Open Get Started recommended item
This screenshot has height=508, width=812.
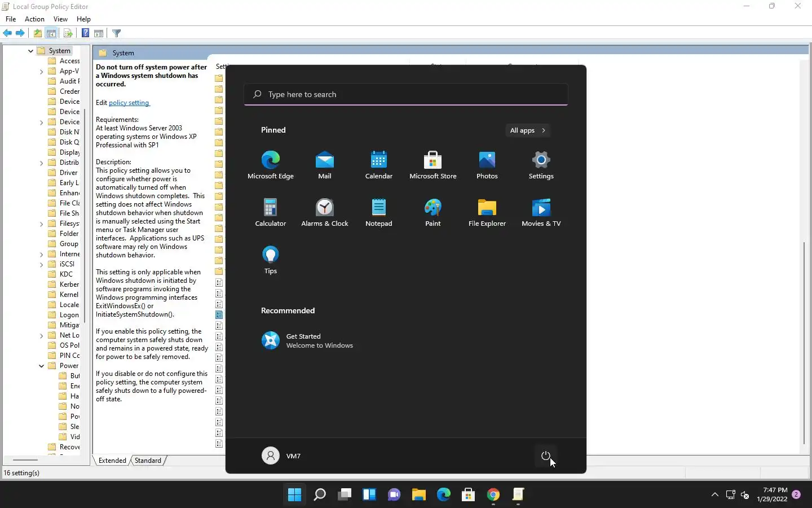pos(308,340)
